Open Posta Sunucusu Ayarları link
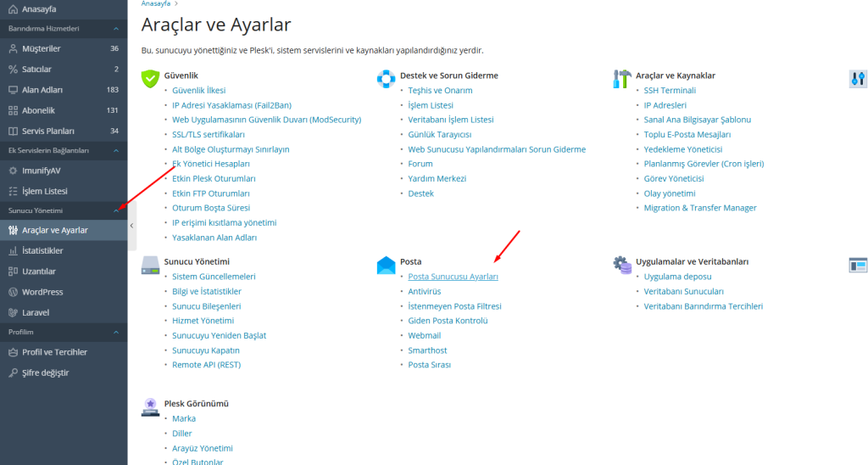Screen dimensions: 868x465 (x=453, y=277)
